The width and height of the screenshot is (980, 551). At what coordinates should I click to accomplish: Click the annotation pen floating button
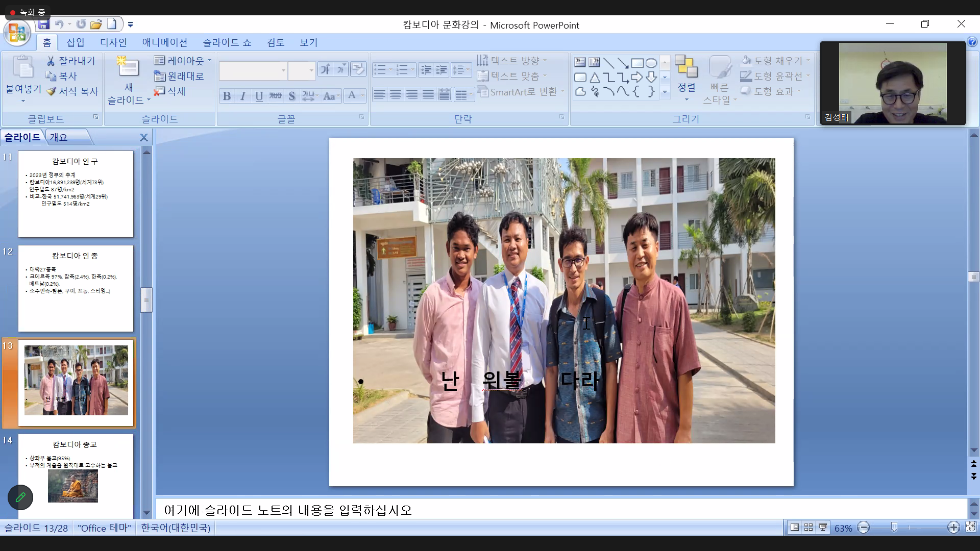point(20,497)
